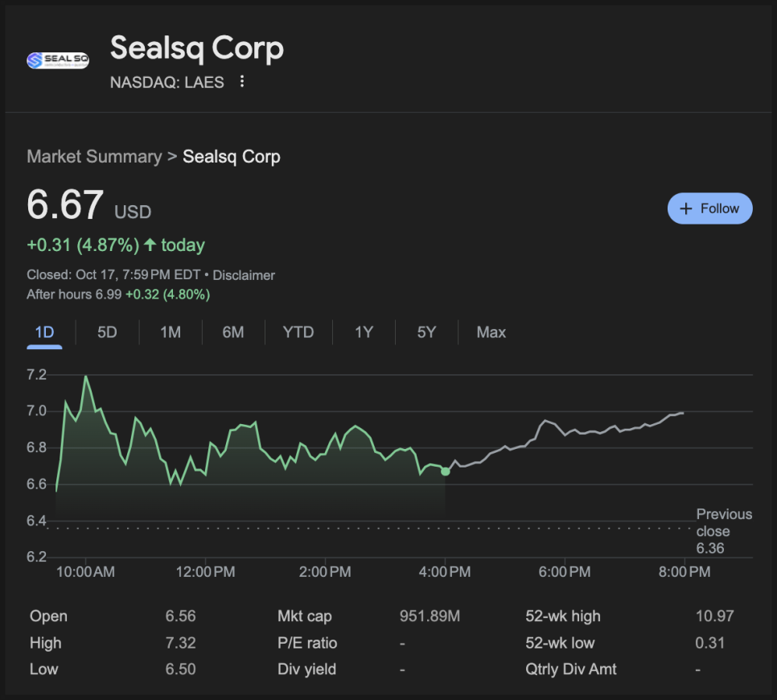Click the green up arrow next to today
The height and width of the screenshot is (700, 777).
tap(150, 245)
